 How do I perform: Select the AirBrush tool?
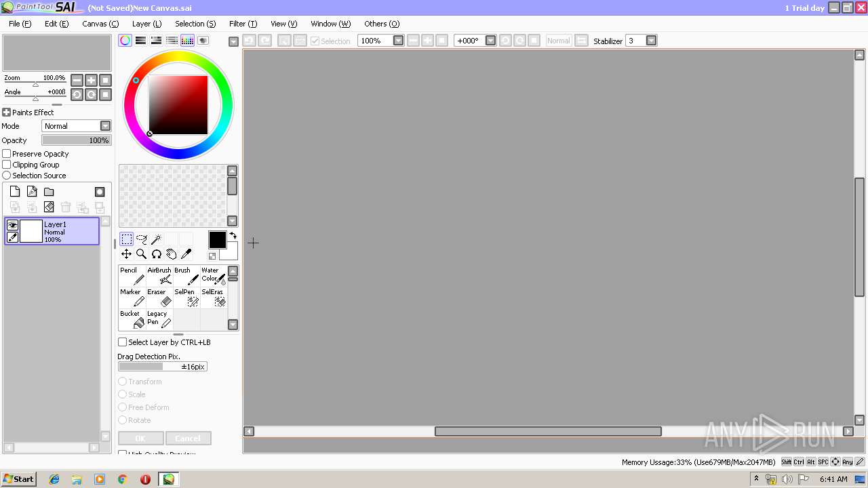pyautogui.click(x=159, y=276)
